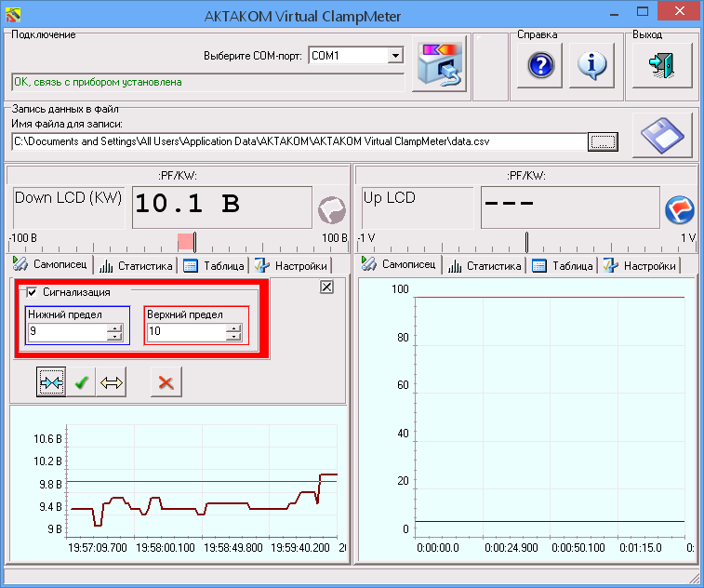Image resolution: width=704 pixels, height=588 pixels.
Task: Click the file name path input field
Action: (x=299, y=141)
